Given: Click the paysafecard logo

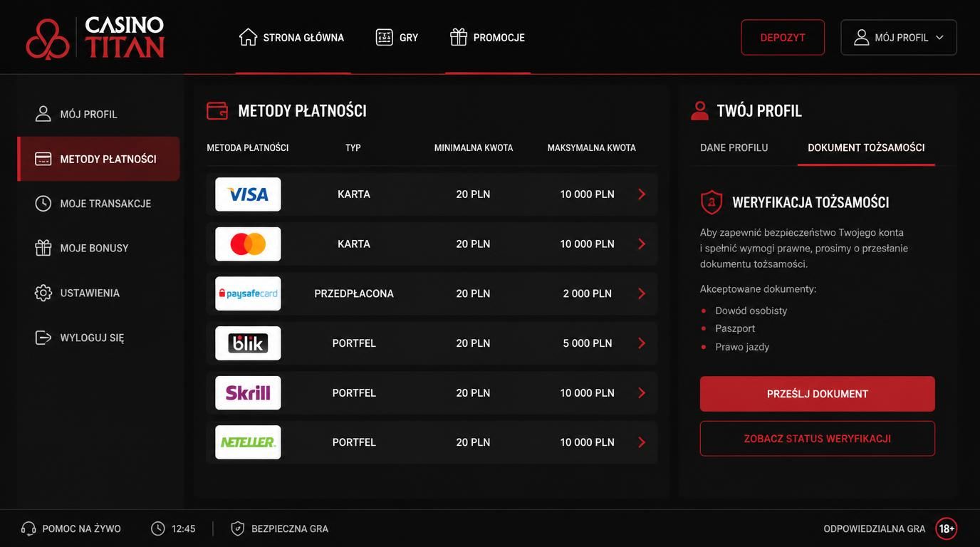Looking at the screenshot, I should (248, 293).
